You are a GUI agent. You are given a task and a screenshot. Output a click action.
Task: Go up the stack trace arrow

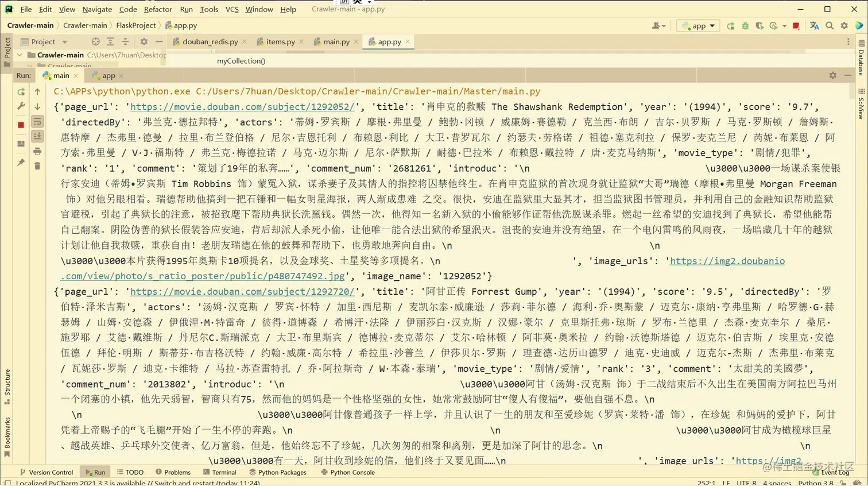[37, 91]
